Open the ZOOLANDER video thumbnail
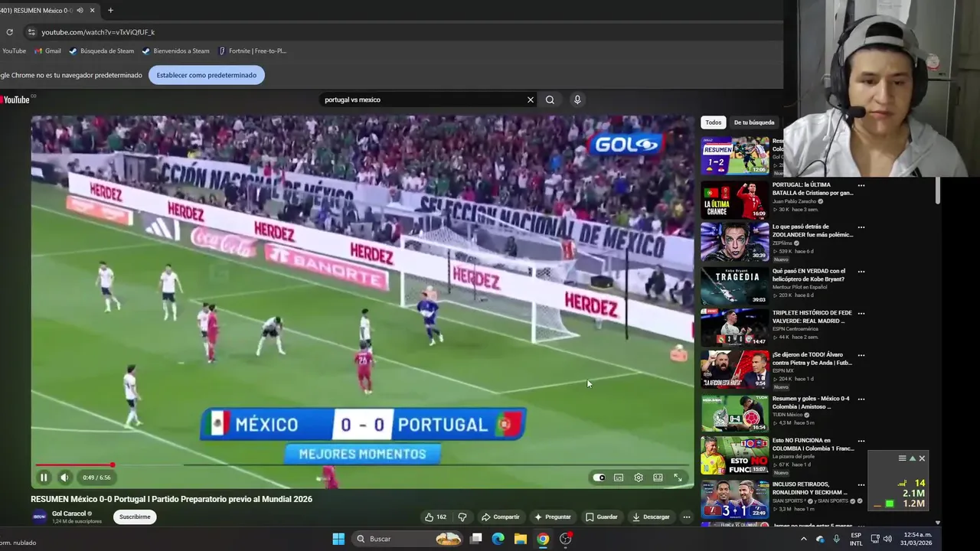The image size is (980, 551). click(x=735, y=242)
